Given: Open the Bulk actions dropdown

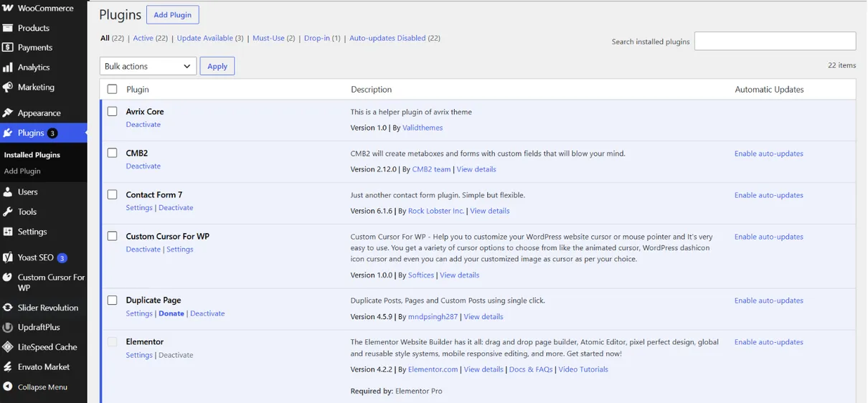Looking at the screenshot, I should point(148,66).
